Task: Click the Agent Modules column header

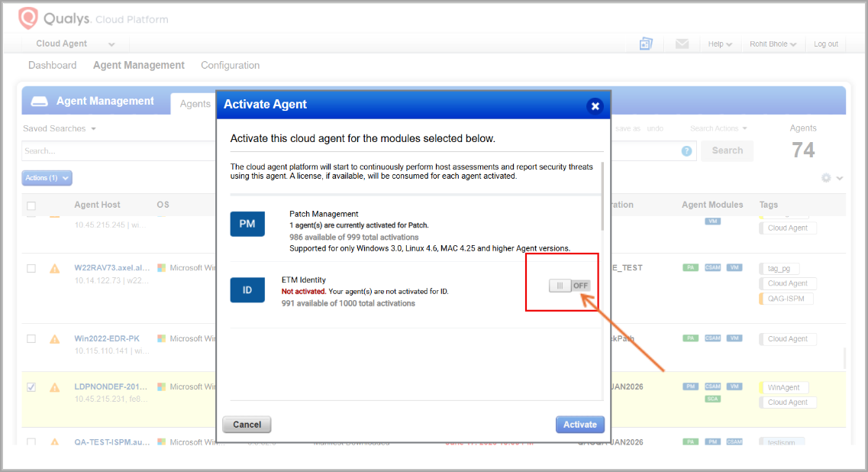Action: (712, 205)
